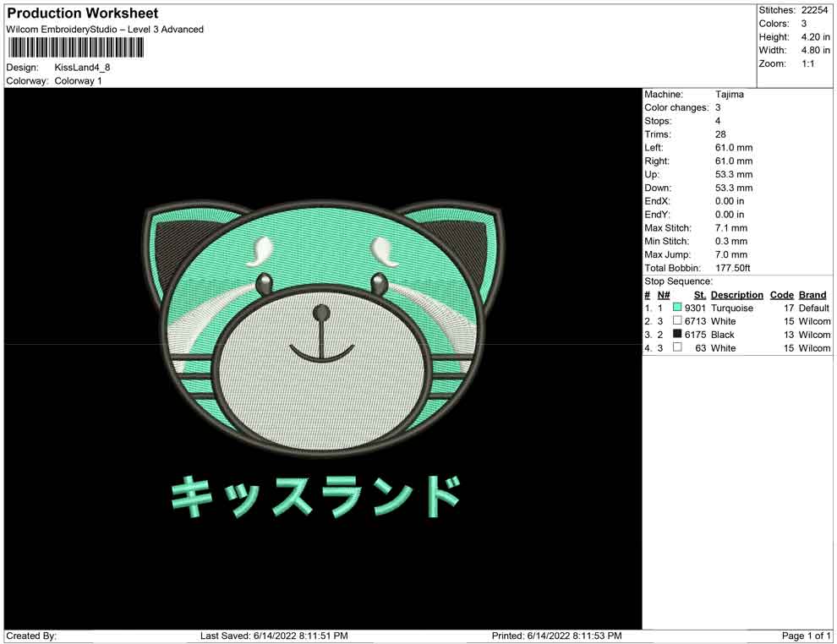Viewport: 837px width, 644px height.
Task: Click the Machine value Tajima
Action: 729,95
